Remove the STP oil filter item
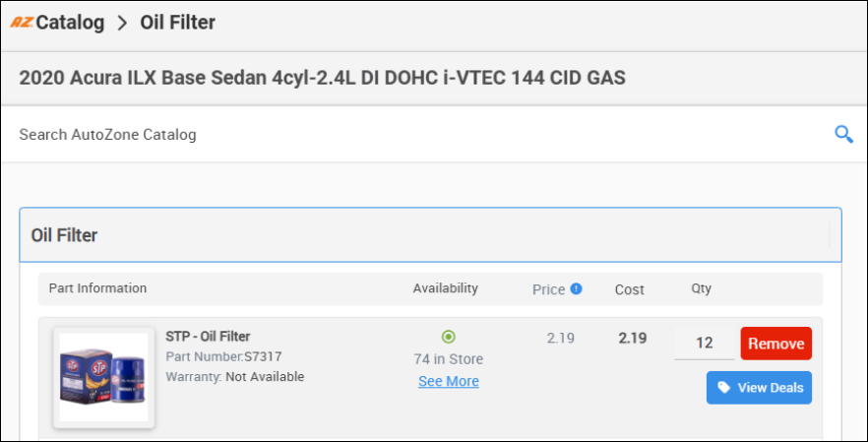This screenshot has width=868, height=442. click(x=775, y=344)
